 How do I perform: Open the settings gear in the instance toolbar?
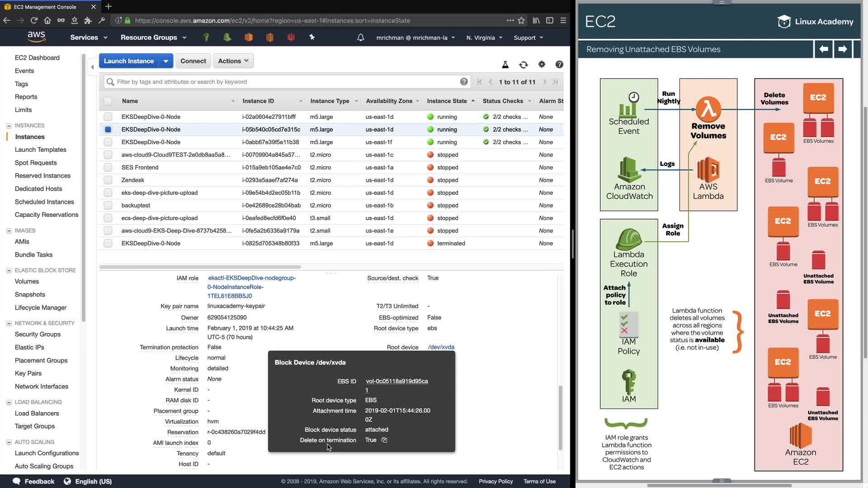[x=542, y=65]
